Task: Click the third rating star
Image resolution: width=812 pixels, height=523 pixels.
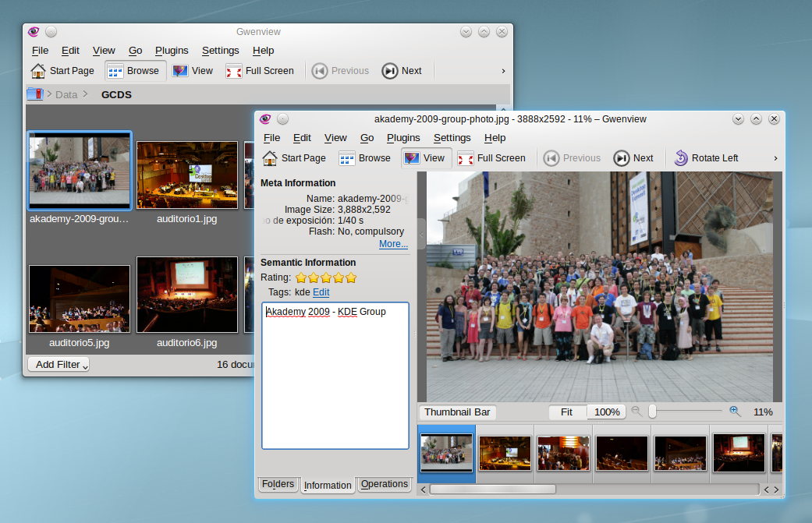Action: click(326, 277)
